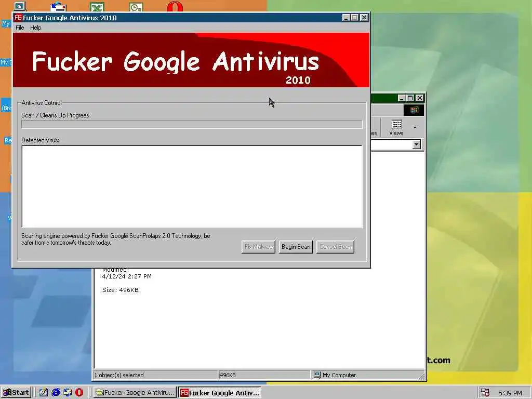Select the Excel desktop icon
532x399 pixels.
[x=97, y=7]
